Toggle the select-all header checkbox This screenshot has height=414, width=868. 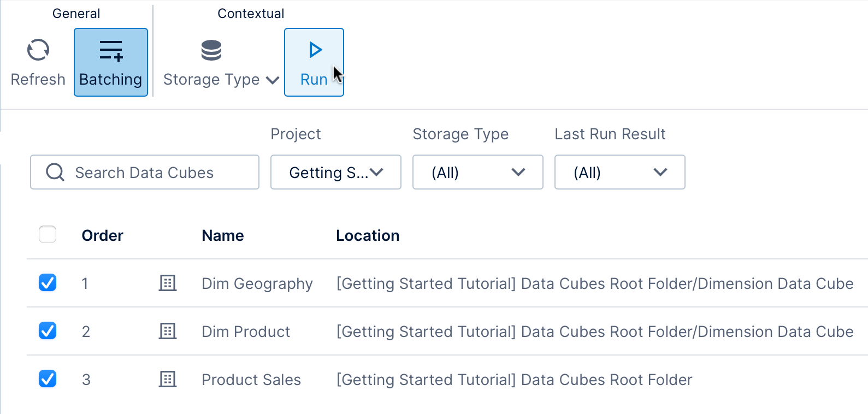tap(48, 235)
